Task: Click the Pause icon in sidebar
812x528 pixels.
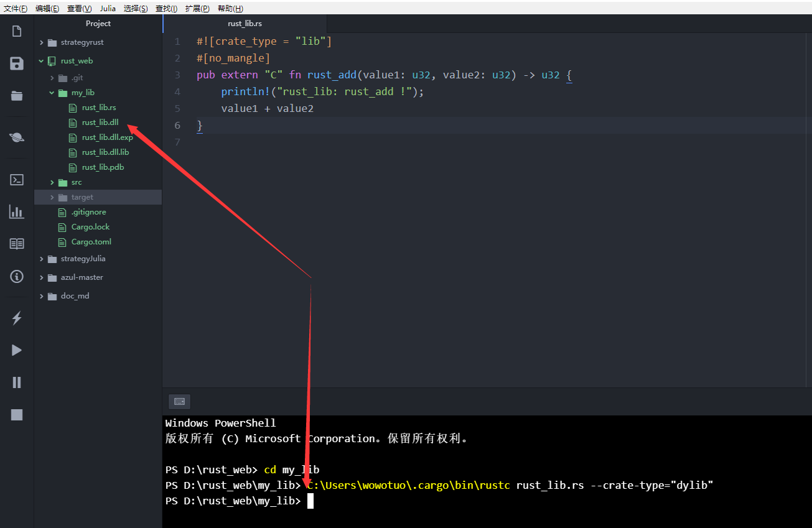Action: pos(16,382)
